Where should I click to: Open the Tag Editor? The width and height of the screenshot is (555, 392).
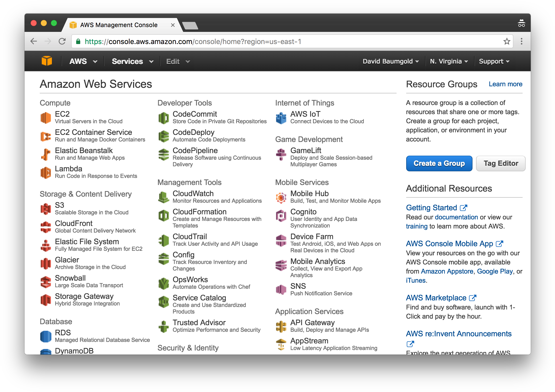[x=501, y=163]
